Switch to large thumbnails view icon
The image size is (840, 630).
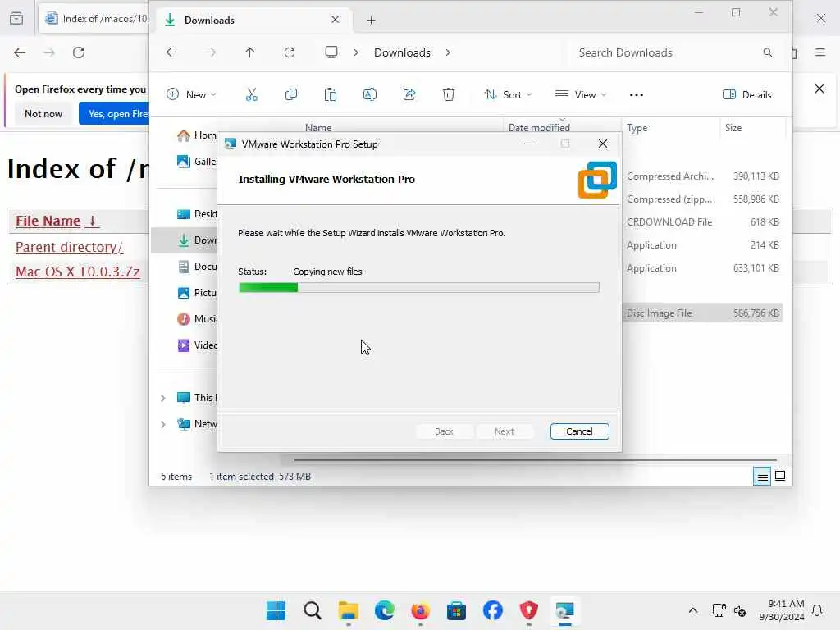(780, 476)
